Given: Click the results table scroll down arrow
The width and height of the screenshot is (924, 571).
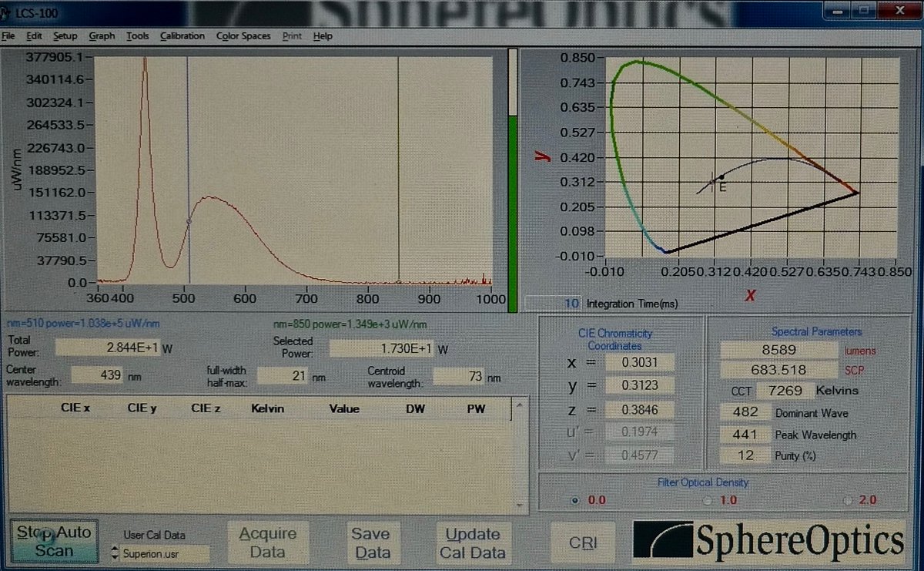Looking at the screenshot, I should (520, 504).
